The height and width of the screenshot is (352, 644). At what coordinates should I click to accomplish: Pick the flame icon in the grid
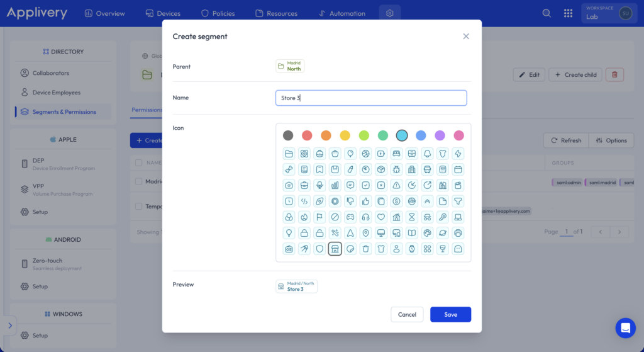tap(304, 217)
